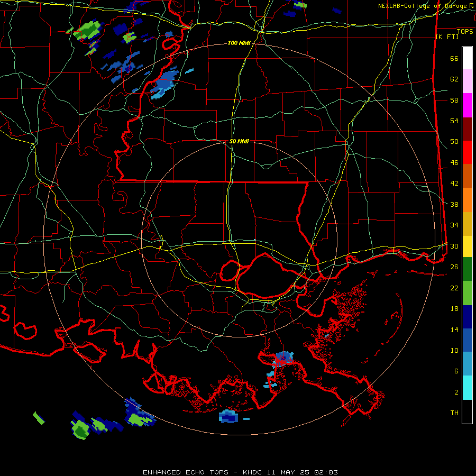Image resolution: width=476 pixels, height=476 pixels.
Task: Click the TH legend label
Action: point(454,413)
